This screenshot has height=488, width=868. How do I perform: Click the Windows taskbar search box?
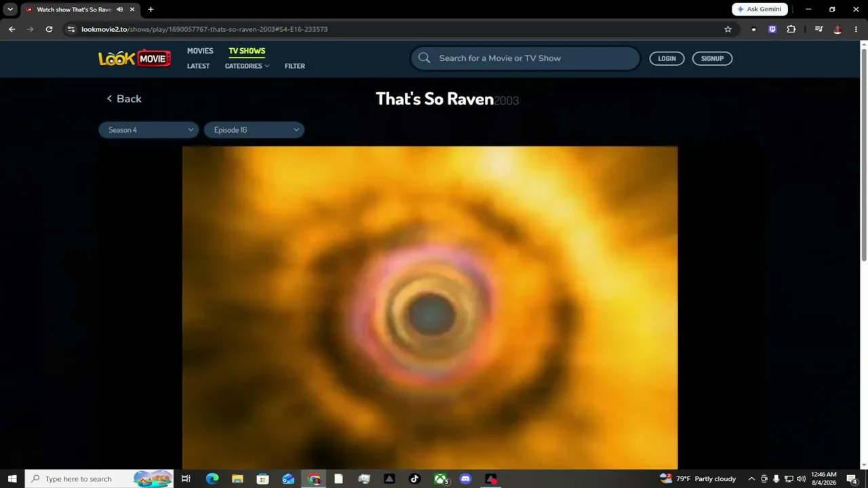[99, 479]
